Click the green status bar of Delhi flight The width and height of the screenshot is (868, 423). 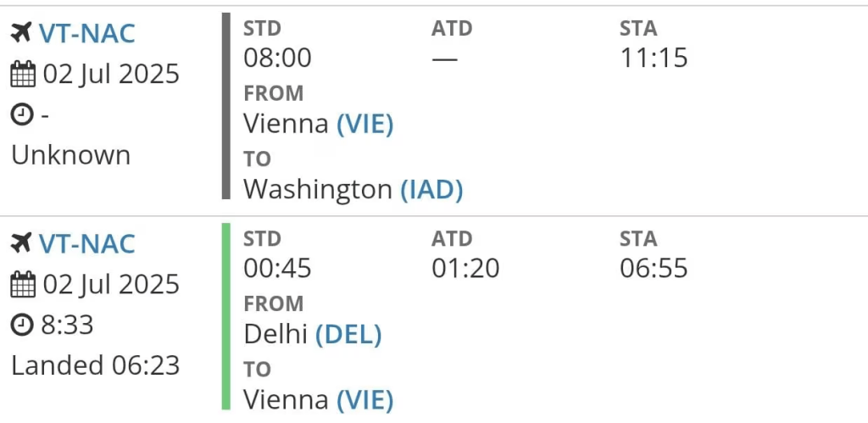225,316
